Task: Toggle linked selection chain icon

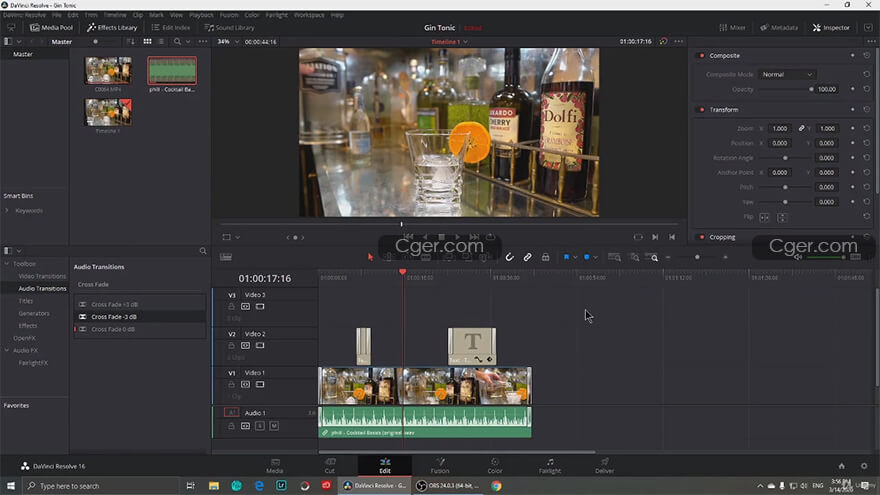Action: 528,257
